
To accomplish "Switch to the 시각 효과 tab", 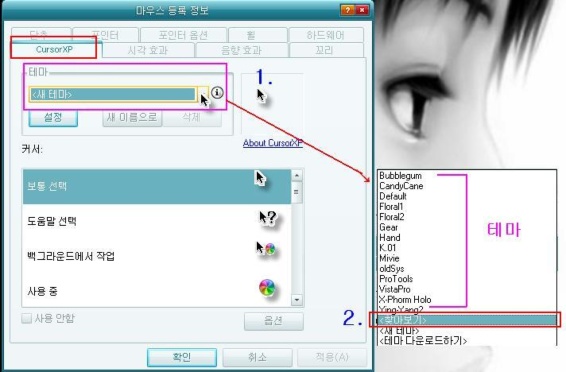I will [x=148, y=50].
